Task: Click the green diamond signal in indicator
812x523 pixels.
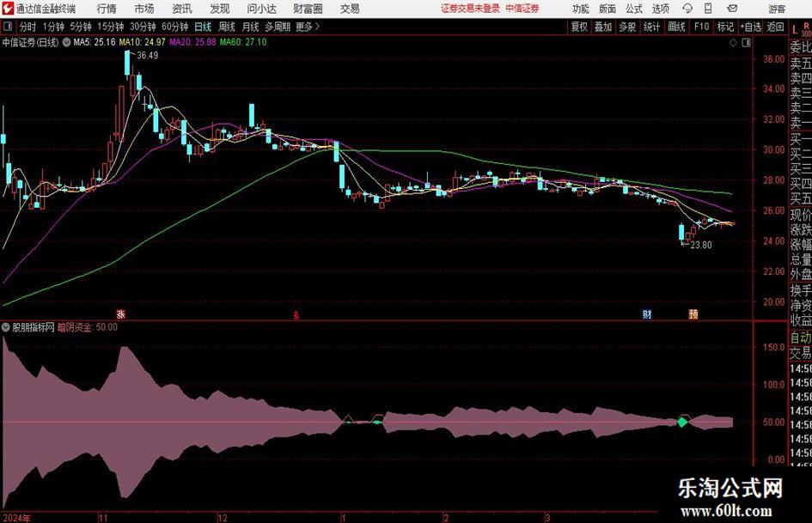Action: (682, 422)
